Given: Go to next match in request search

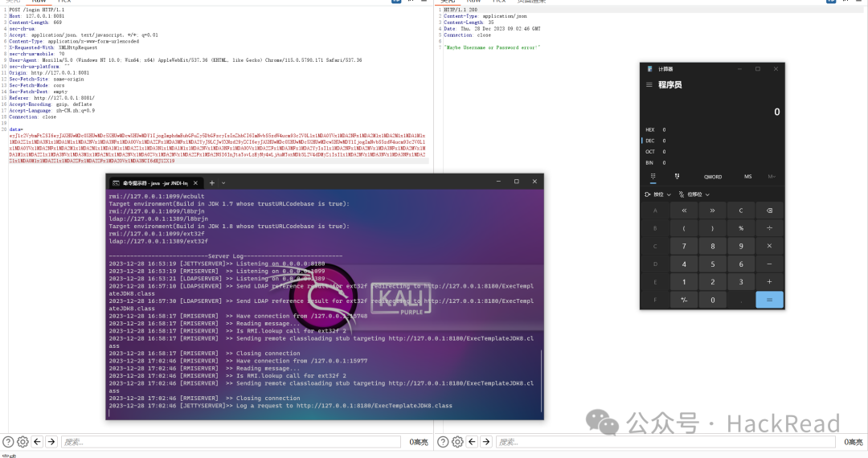Looking at the screenshot, I should click(x=51, y=441).
